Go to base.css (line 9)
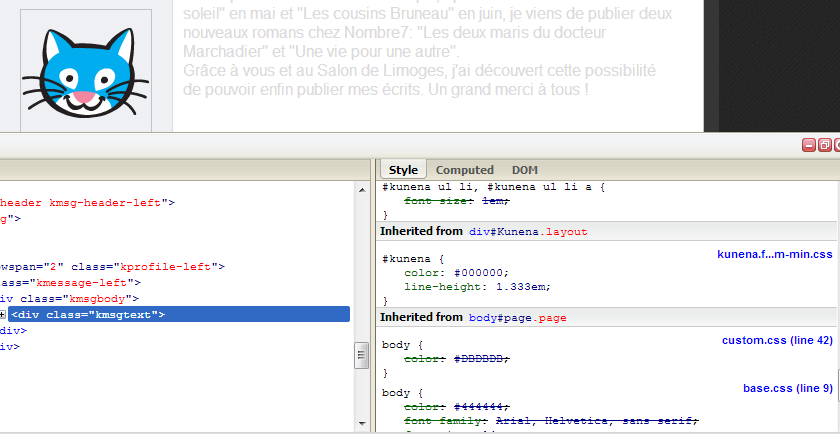The width and height of the screenshot is (840, 434). (787, 388)
